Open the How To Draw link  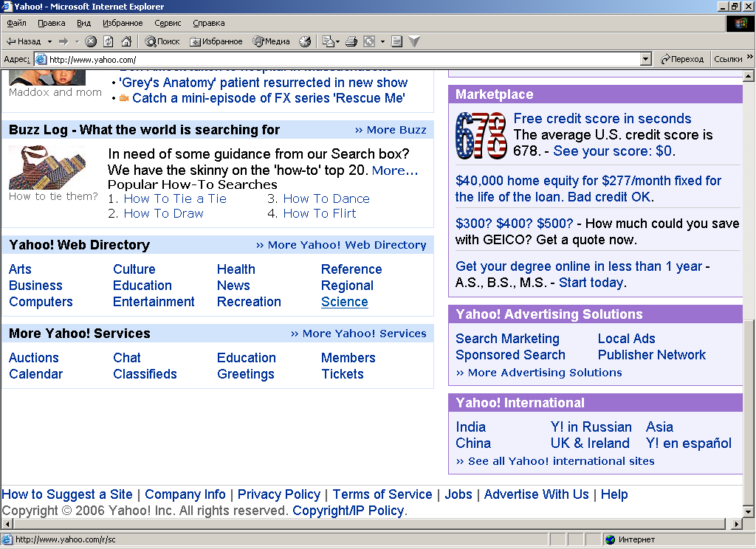click(x=163, y=213)
